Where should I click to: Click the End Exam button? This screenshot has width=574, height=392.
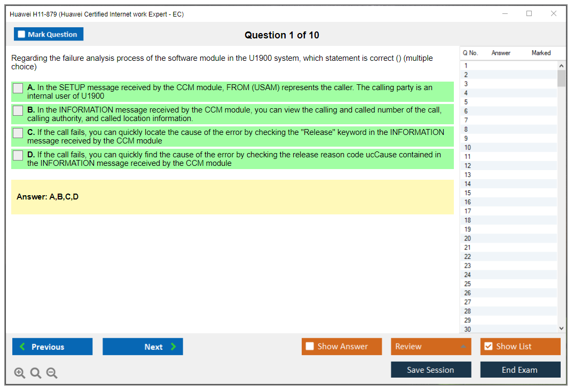(x=520, y=370)
